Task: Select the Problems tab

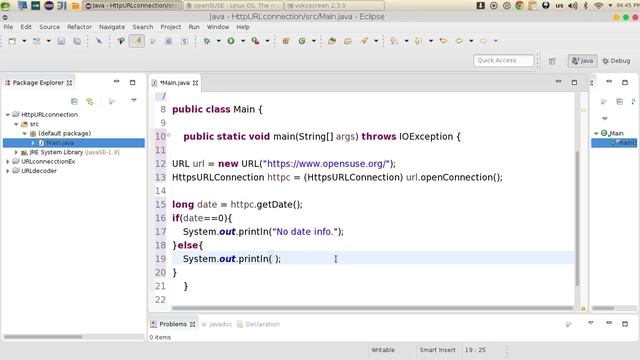Action: (x=173, y=324)
